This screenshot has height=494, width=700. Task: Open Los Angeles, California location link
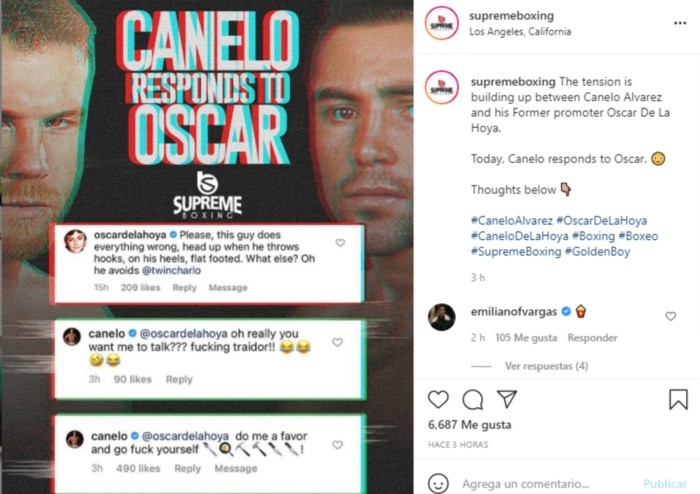pyautogui.click(x=520, y=31)
